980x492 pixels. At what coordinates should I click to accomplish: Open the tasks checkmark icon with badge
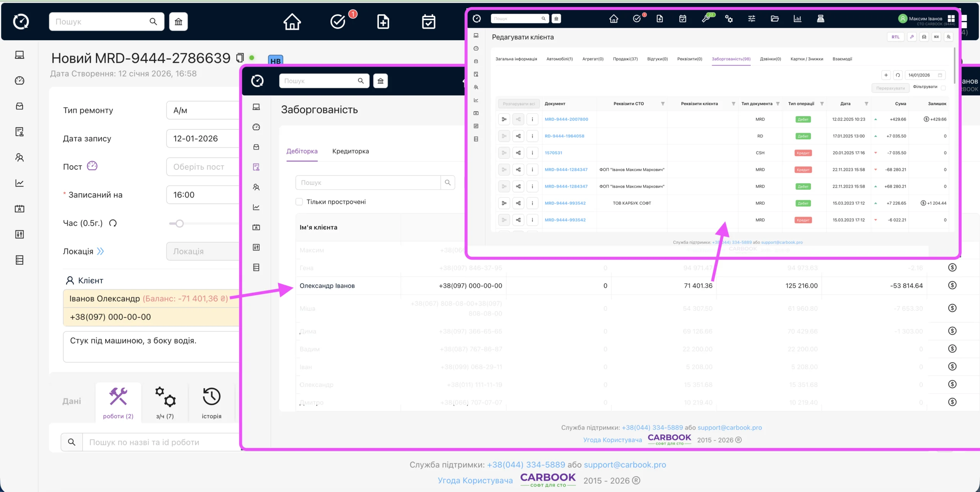[338, 22]
